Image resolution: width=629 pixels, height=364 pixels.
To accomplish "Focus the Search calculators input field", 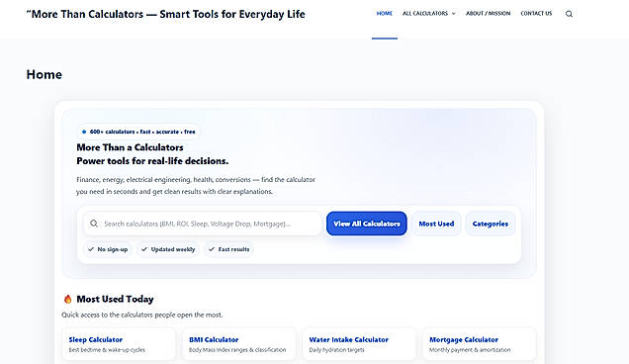I will (202, 224).
